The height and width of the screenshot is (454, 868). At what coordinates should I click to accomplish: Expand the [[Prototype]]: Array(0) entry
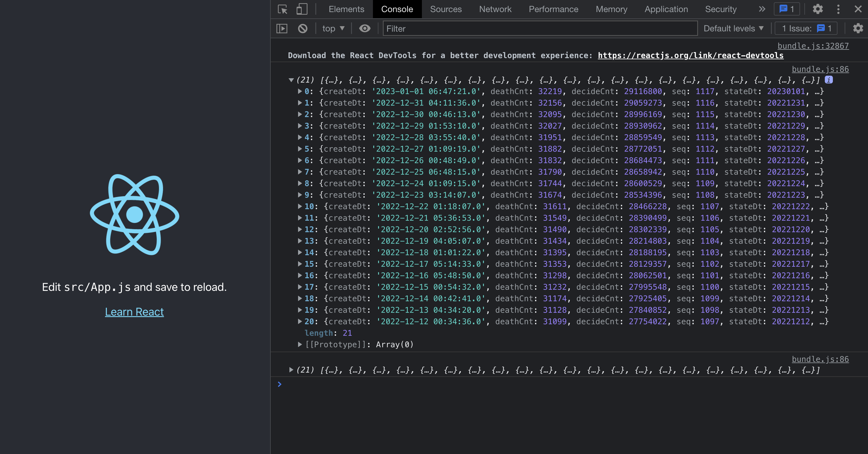click(x=300, y=344)
